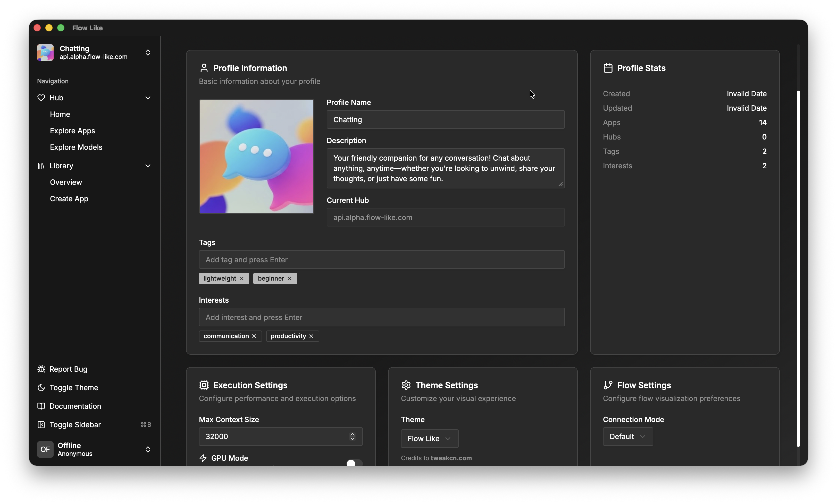Click the Report Bug icon
The width and height of the screenshot is (837, 504).
[x=41, y=369]
